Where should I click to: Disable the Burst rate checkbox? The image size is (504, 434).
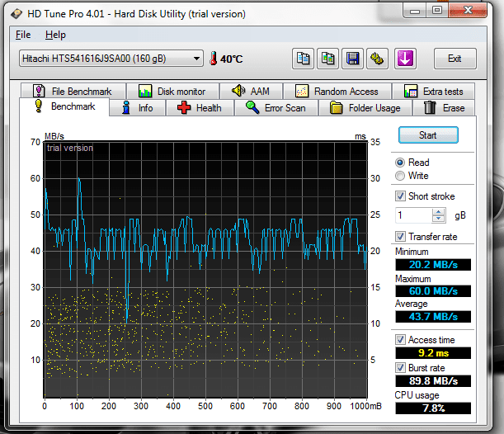tap(401, 366)
